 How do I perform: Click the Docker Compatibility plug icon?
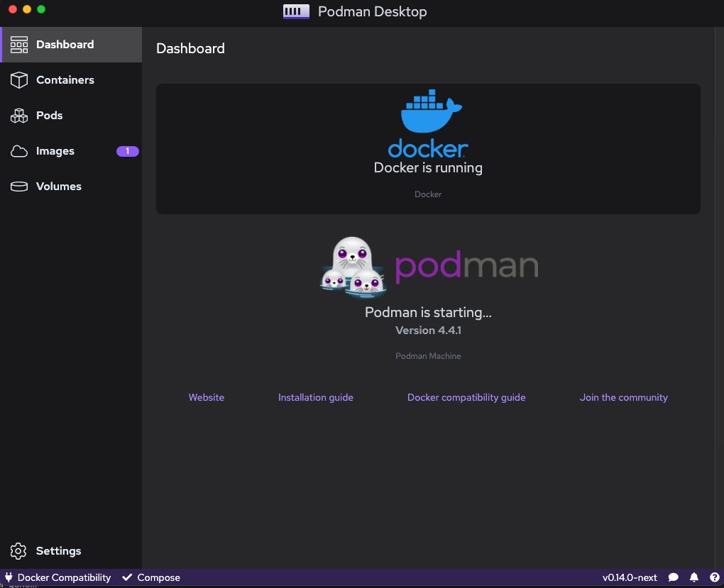(x=7, y=577)
